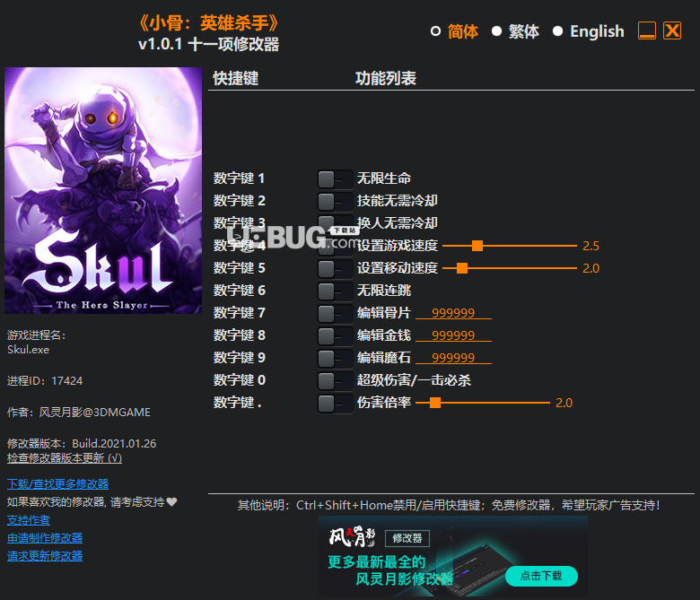Click movement speed value 2.0
700x600 pixels.
[x=591, y=268]
